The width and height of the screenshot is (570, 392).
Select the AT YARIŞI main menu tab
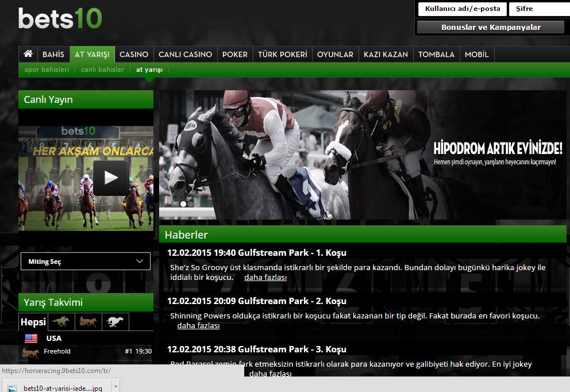(x=92, y=55)
